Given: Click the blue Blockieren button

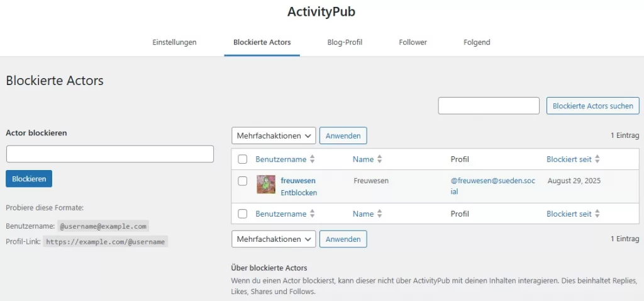Looking at the screenshot, I should (x=29, y=179).
